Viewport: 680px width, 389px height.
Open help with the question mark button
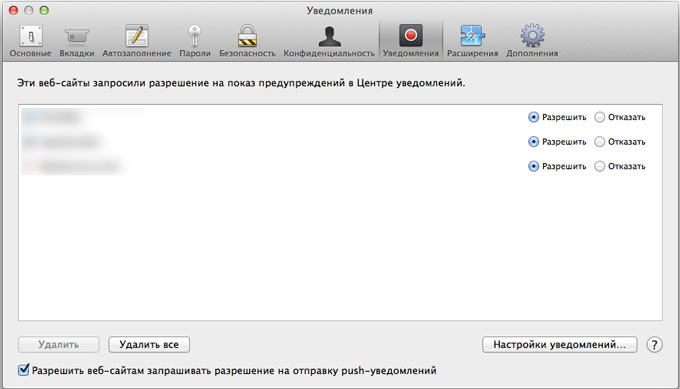[654, 345]
